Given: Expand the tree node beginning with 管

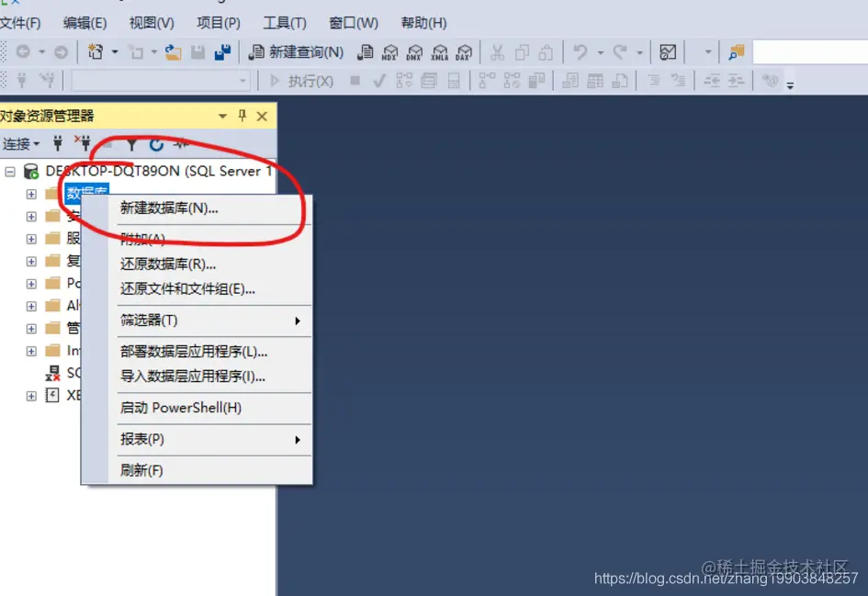Looking at the screenshot, I should click(x=31, y=329).
